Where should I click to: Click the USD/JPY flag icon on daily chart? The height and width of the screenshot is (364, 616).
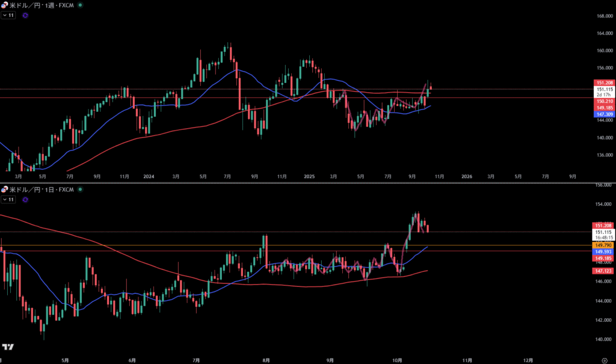[x=5, y=189]
